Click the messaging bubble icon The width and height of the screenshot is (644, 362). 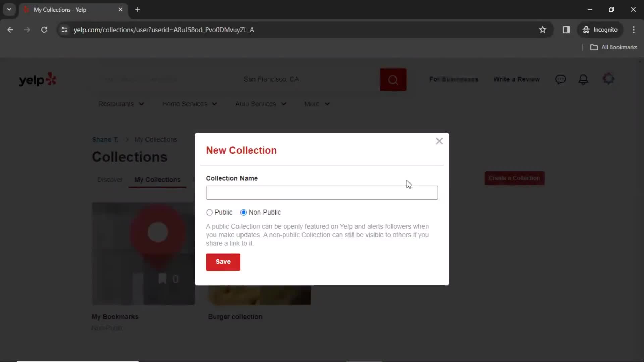pos(561,79)
